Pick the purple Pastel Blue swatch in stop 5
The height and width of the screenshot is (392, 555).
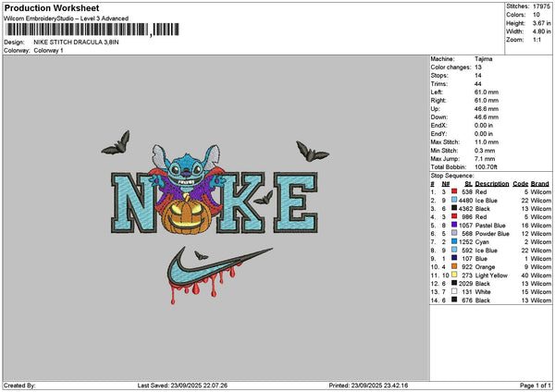[x=454, y=225]
